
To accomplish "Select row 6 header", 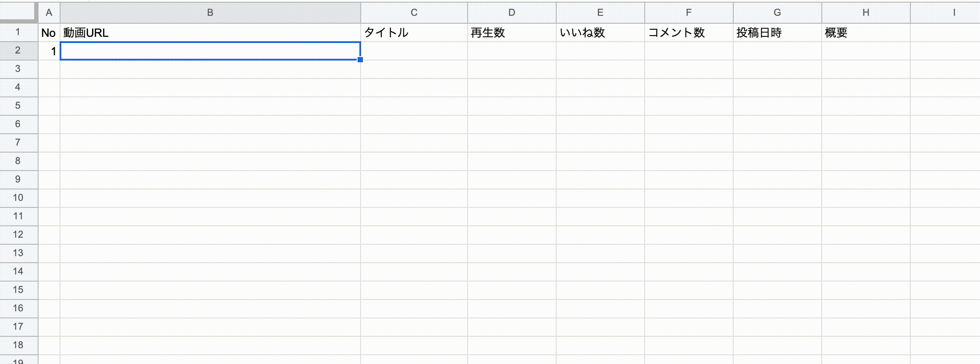I will [19, 125].
